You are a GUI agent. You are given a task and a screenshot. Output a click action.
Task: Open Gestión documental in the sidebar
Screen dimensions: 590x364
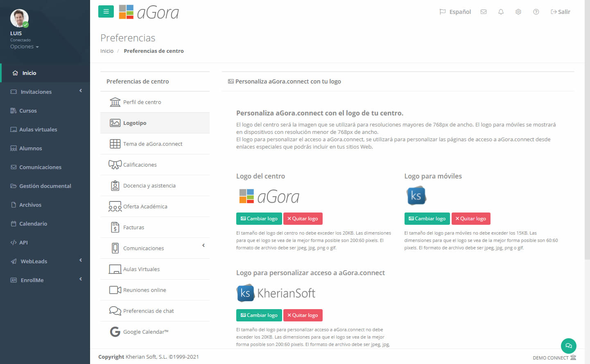(x=45, y=186)
